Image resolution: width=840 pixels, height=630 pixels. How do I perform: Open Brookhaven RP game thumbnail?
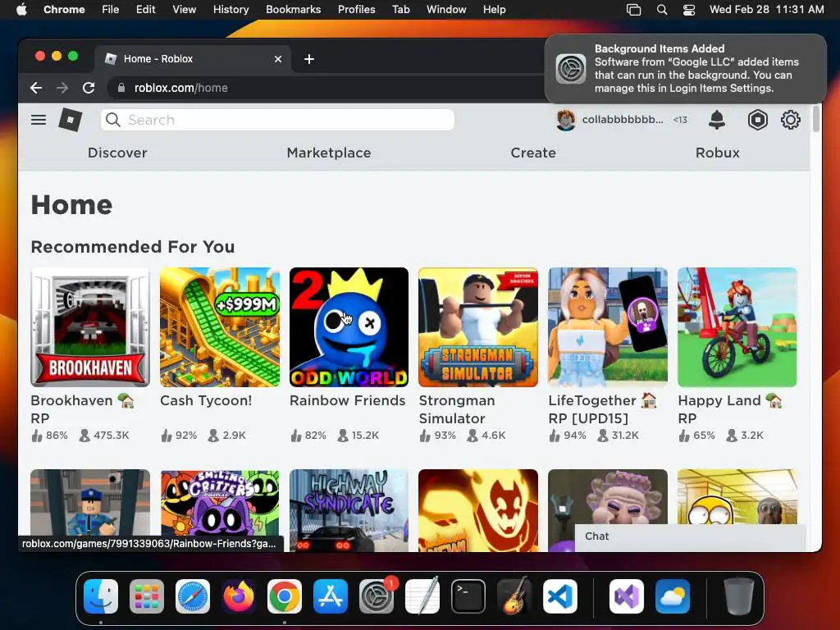pyautogui.click(x=90, y=327)
